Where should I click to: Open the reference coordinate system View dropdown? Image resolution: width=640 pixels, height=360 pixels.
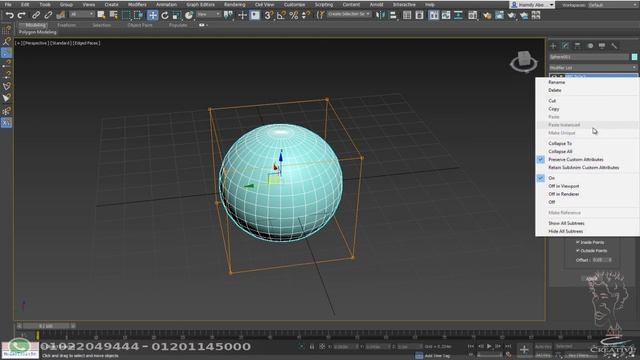(x=209, y=14)
